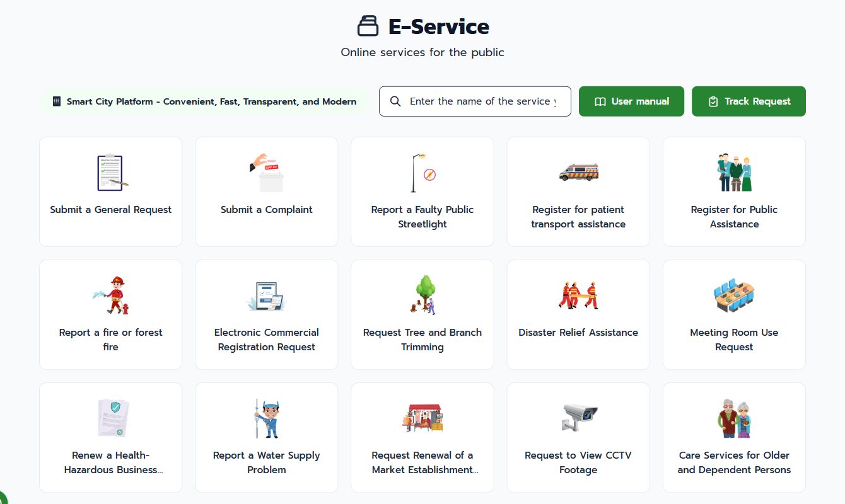The width and height of the screenshot is (845, 504).
Task: Click the market stall icon
Action: pyautogui.click(x=422, y=418)
